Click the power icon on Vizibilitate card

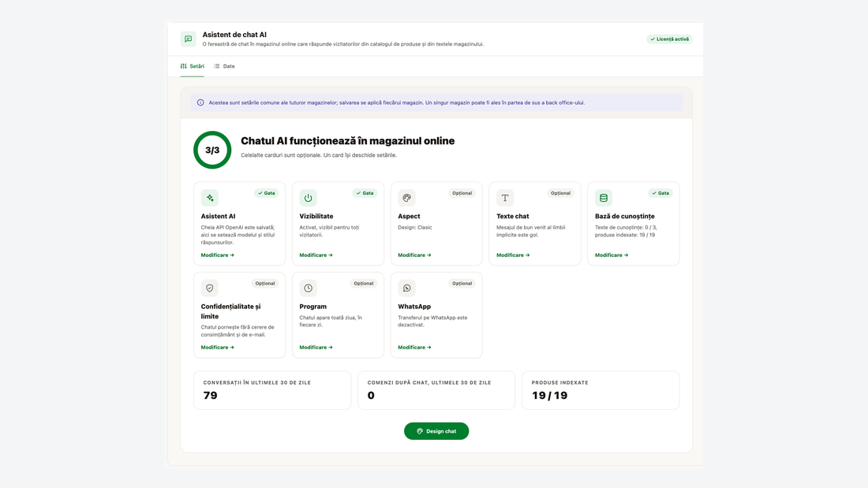pyautogui.click(x=309, y=198)
